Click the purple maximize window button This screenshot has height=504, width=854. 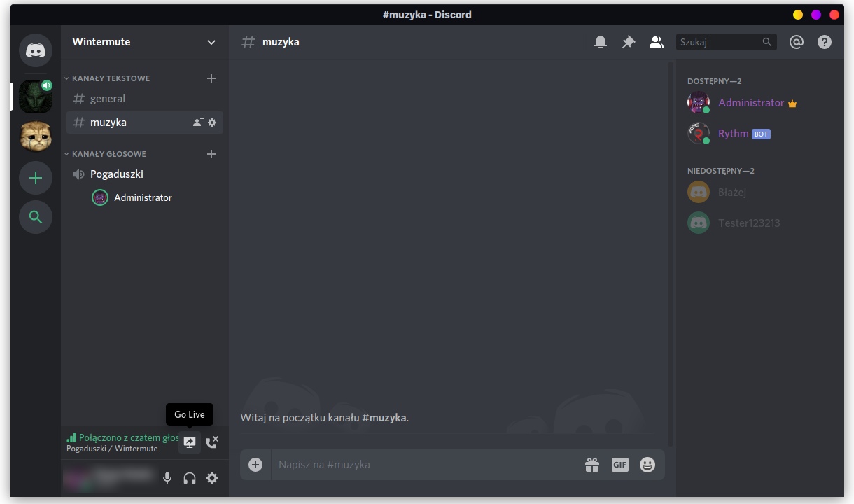coord(816,15)
